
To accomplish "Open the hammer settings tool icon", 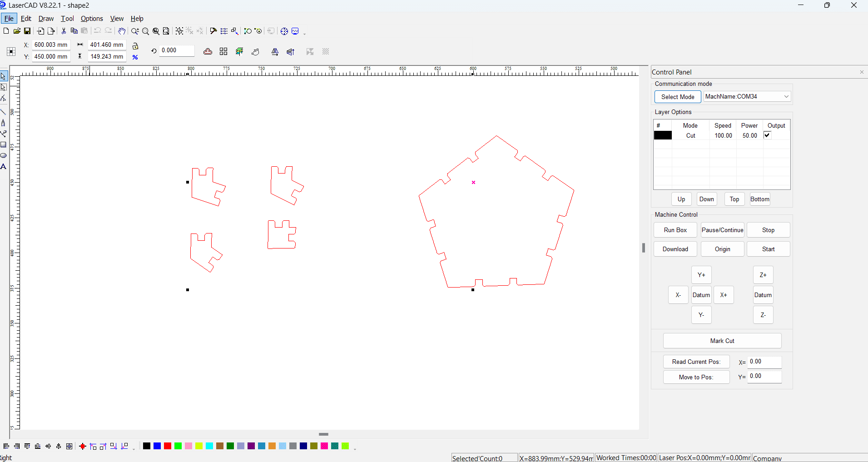I will pos(213,31).
